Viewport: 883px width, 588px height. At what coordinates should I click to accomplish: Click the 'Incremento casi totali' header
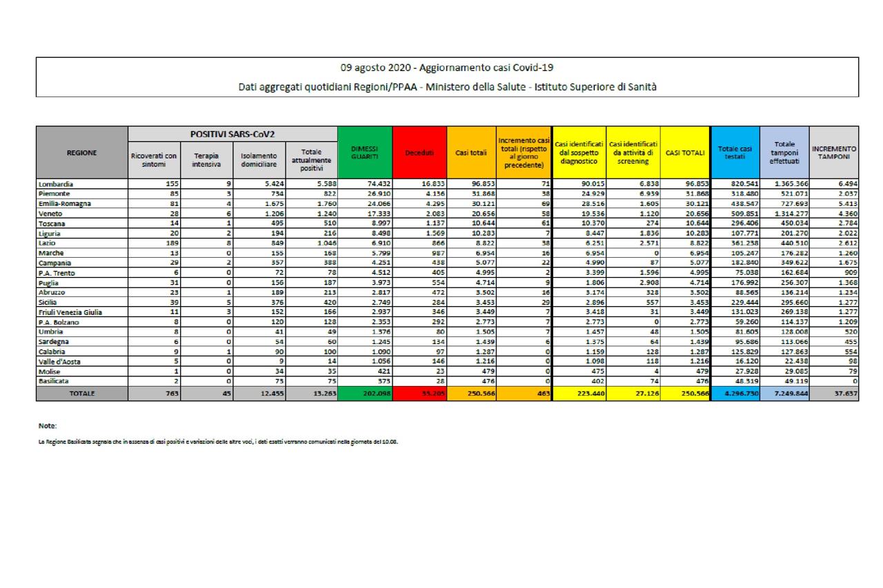pos(524,154)
